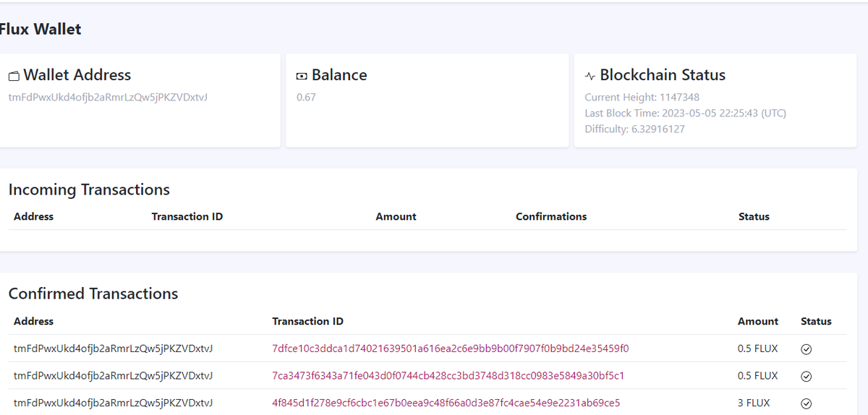868x415 pixels.
Task: Click Transaction ID header in Confirmed Transactions
Action: click(307, 321)
